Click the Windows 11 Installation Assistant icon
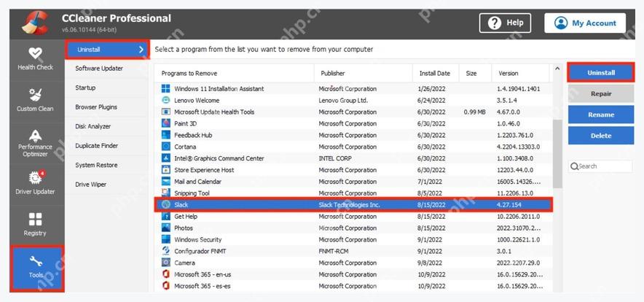The width and height of the screenshot is (644, 302). 166,88
